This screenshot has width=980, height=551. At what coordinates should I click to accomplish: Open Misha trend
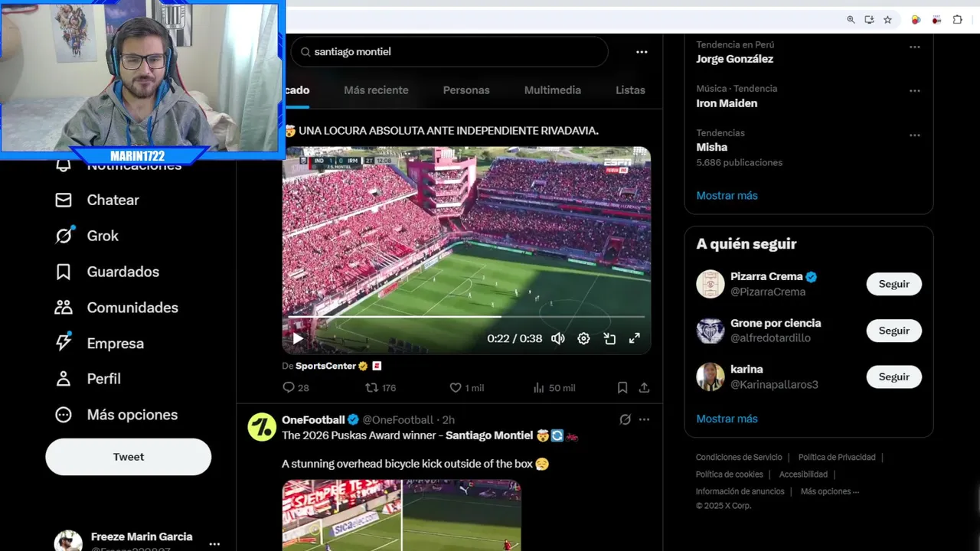(711, 147)
